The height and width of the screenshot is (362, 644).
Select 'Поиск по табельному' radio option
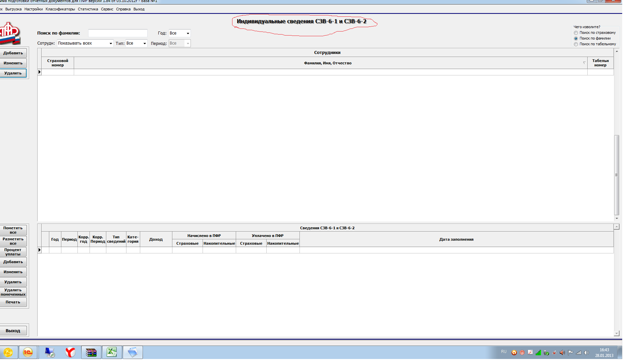[576, 44]
